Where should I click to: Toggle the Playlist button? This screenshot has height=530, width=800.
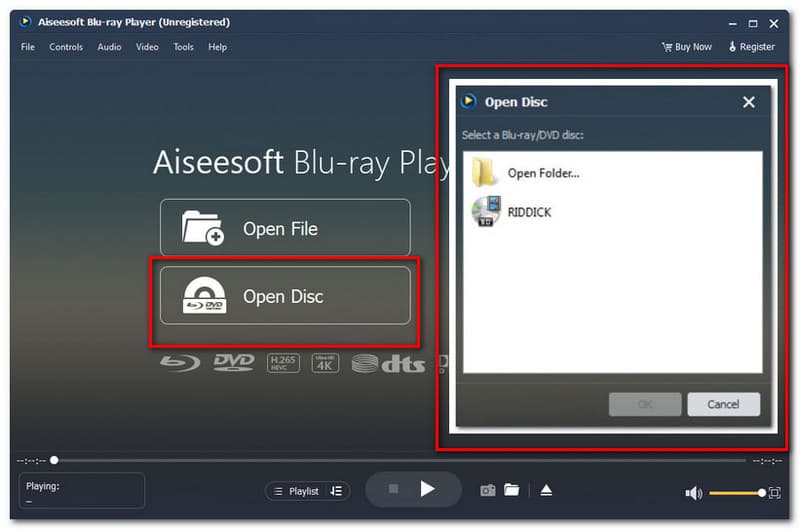tap(296, 491)
